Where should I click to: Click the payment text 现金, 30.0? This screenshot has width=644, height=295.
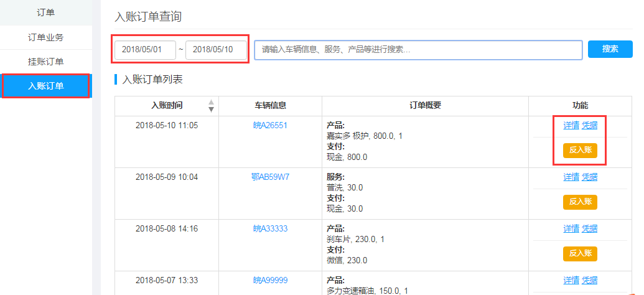(345, 208)
